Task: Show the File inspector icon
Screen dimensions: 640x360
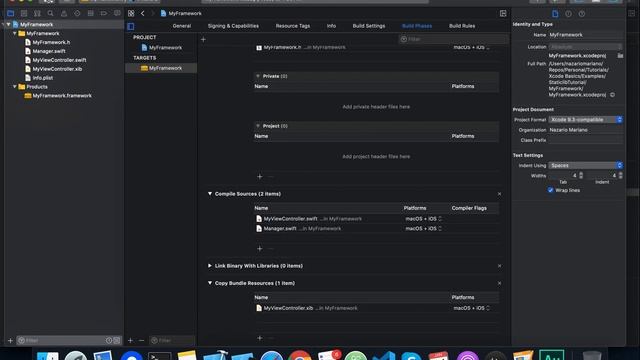Action: [555, 14]
